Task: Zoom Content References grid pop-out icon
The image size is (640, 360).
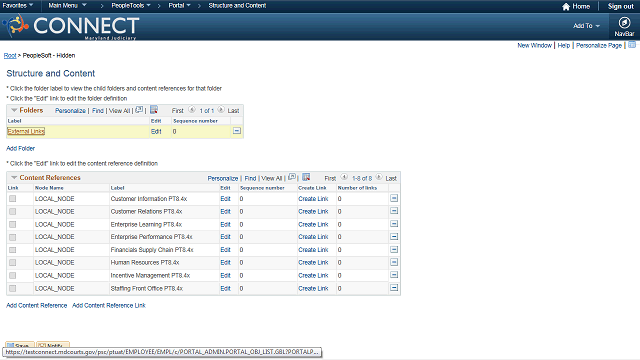Action: click(x=292, y=177)
